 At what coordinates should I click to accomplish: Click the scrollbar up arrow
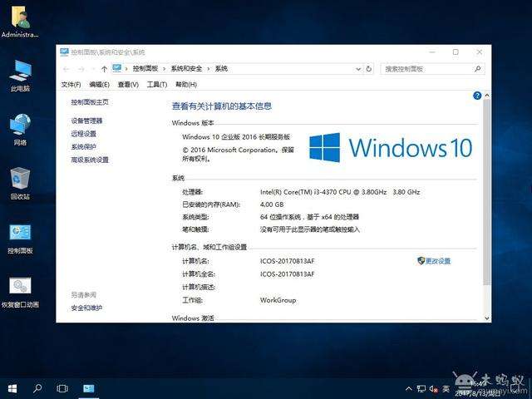tap(487, 96)
